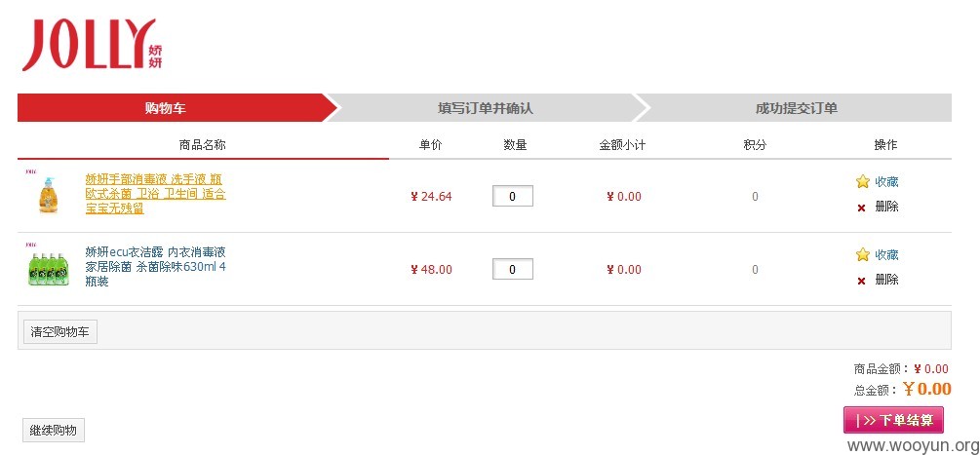Viewport: 980px width, 455px height.
Task: Click 继续购物 button
Action: tap(53, 430)
